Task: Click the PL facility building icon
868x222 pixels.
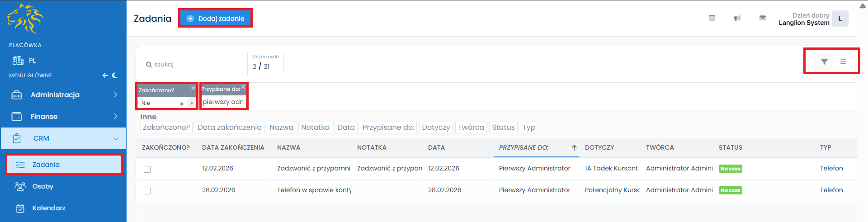Action: (x=18, y=61)
